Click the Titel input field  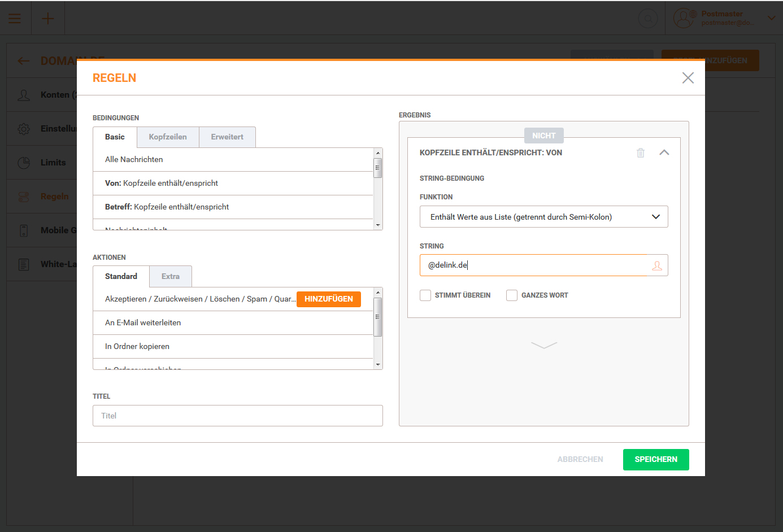pos(237,416)
